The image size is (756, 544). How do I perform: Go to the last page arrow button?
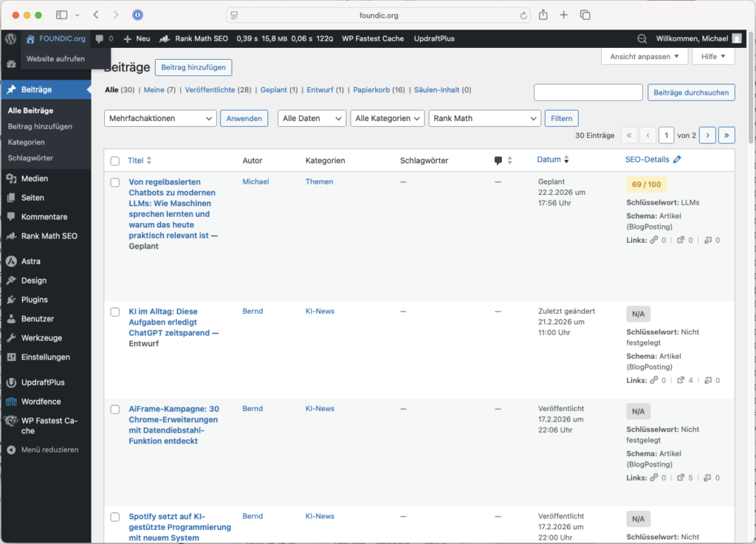(x=726, y=135)
